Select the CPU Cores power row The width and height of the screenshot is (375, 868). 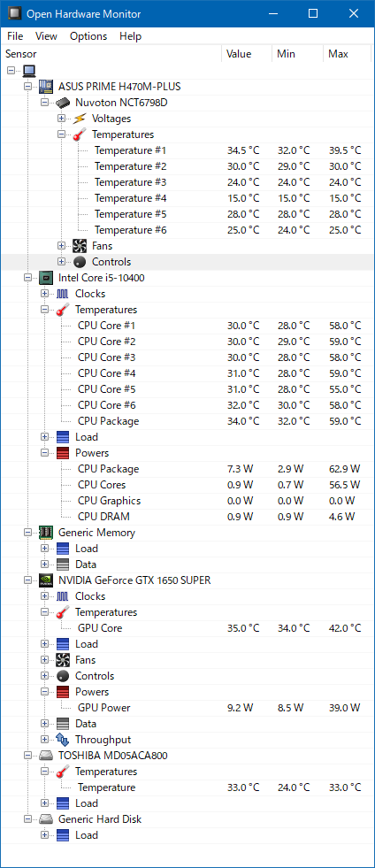coord(187,485)
